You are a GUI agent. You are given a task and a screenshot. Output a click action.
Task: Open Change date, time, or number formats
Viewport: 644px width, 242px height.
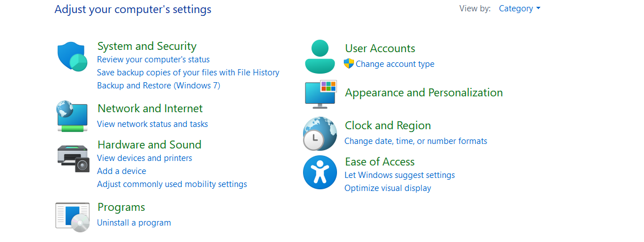416,141
